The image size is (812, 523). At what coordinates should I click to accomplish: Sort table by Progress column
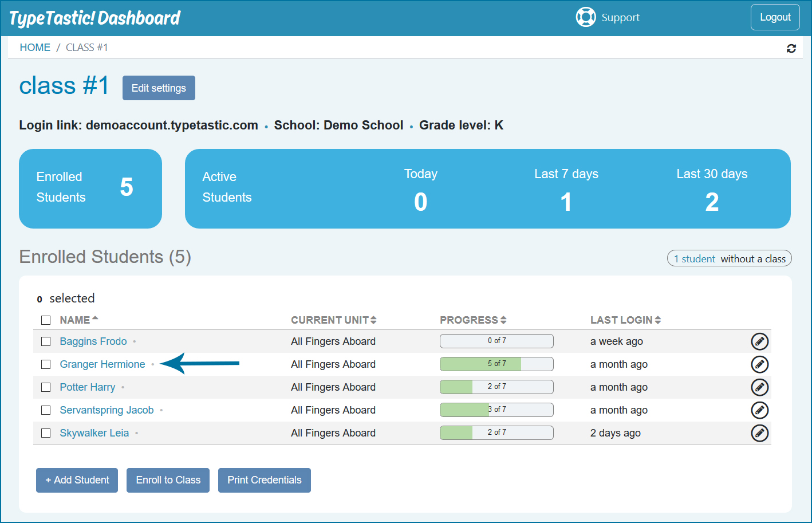(473, 320)
